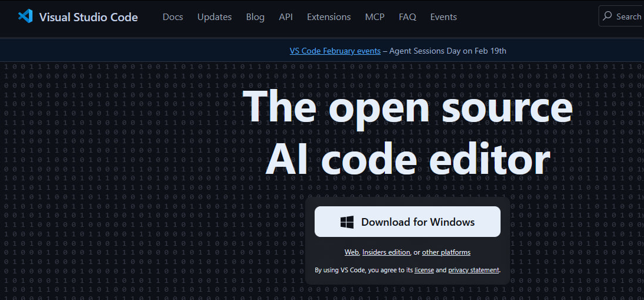The width and height of the screenshot is (644, 300).
Task: Click the magnifying glass search icon
Action: tap(607, 17)
